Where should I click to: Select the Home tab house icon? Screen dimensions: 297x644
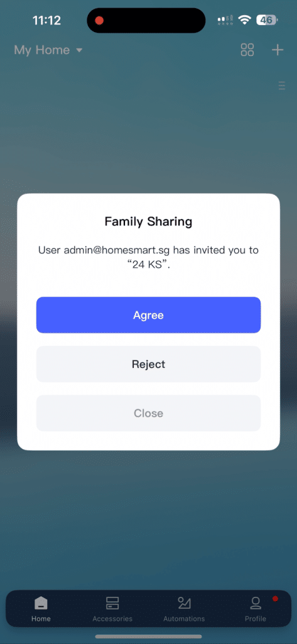point(41,603)
